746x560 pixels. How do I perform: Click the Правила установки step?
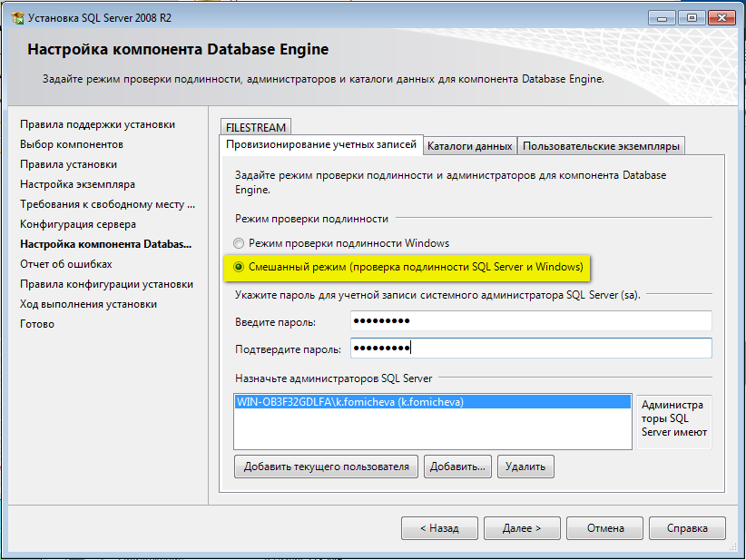click(68, 164)
